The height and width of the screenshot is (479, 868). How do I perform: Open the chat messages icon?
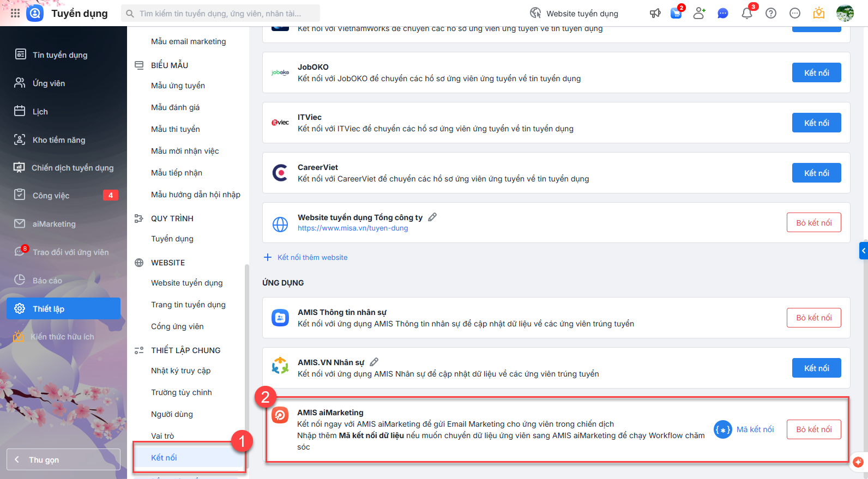723,13
